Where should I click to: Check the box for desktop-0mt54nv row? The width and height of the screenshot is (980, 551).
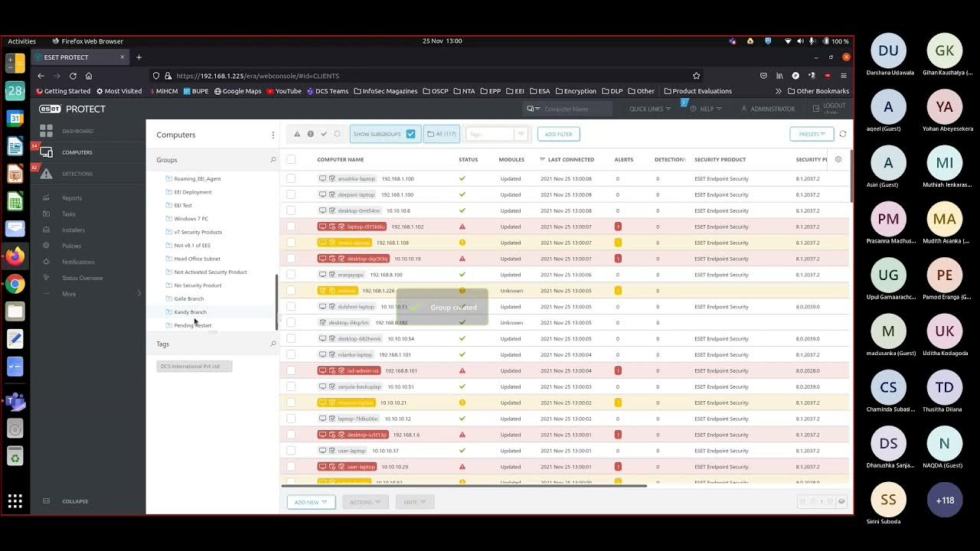click(x=291, y=210)
